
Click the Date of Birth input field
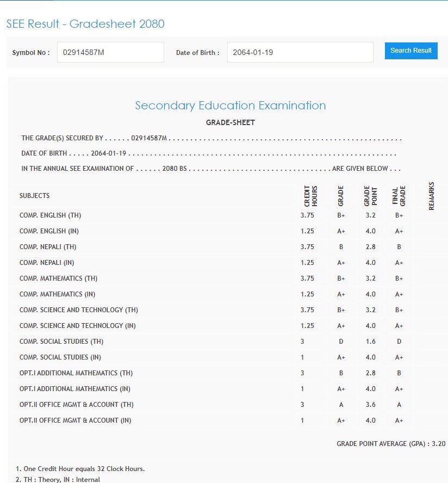click(x=300, y=53)
